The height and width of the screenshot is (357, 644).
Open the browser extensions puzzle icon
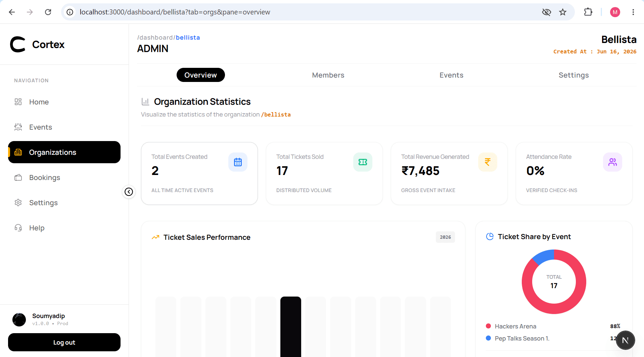pyautogui.click(x=588, y=12)
